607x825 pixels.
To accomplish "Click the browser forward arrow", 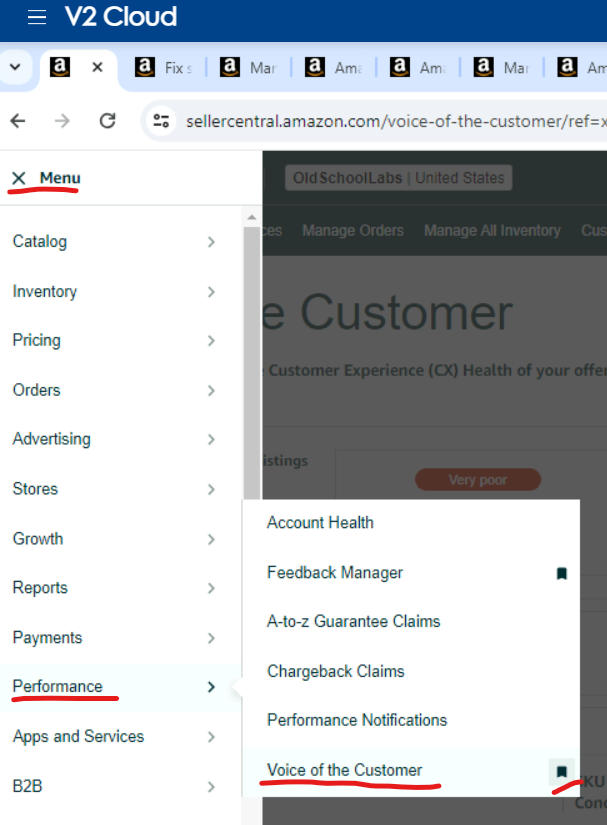I will [x=62, y=121].
